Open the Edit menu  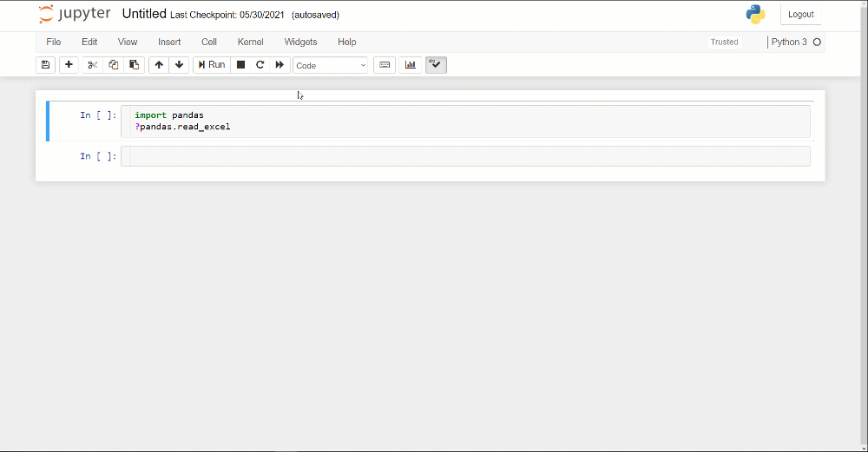point(89,42)
